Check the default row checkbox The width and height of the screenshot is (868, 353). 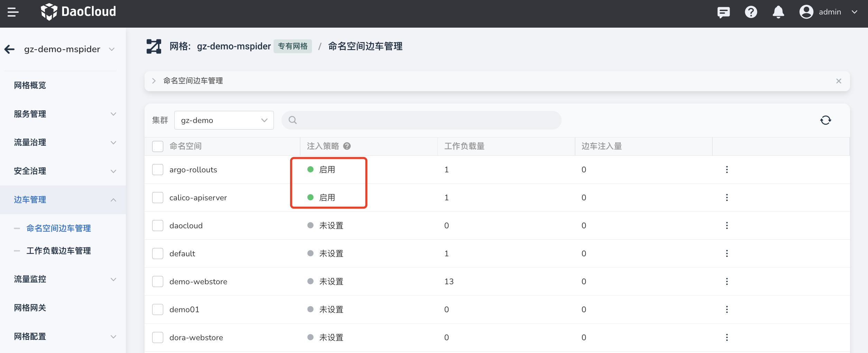tap(158, 254)
